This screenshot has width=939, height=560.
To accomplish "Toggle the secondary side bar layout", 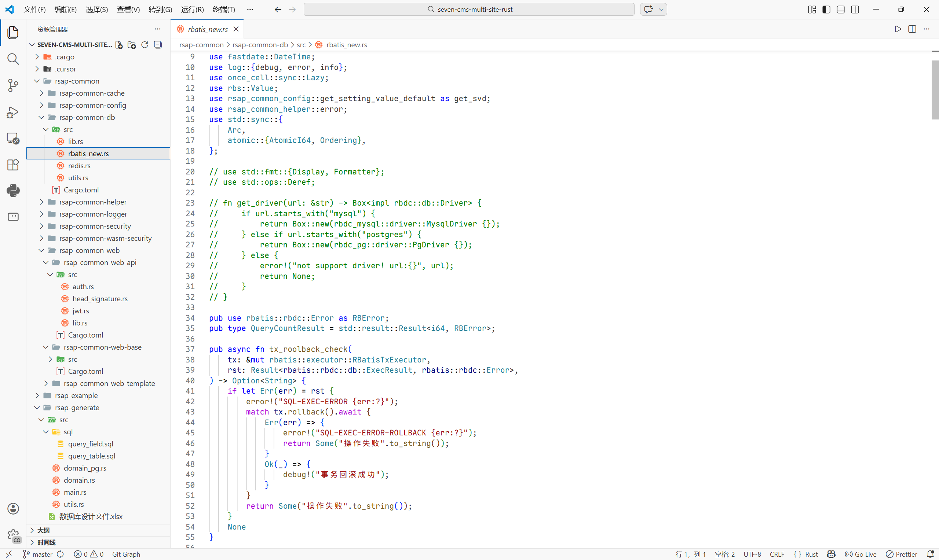I will [x=855, y=10].
